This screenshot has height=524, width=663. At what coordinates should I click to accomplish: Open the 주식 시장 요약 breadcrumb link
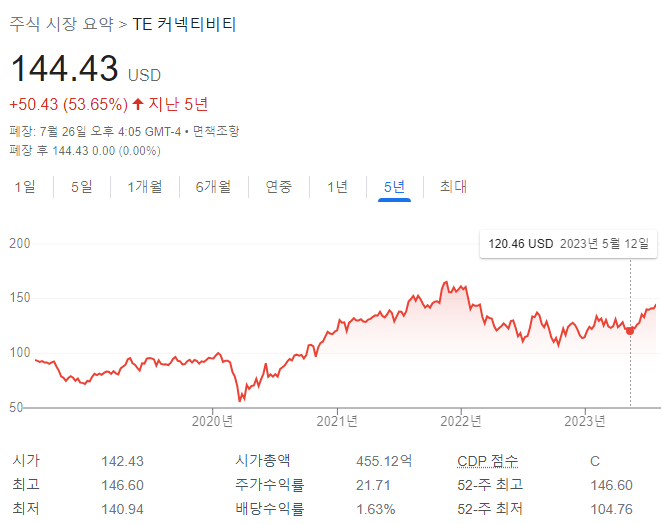pos(62,24)
